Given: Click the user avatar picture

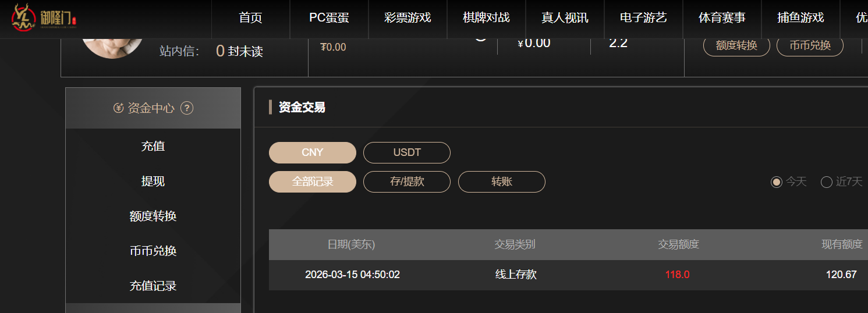Looking at the screenshot, I should tap(113, 47).
